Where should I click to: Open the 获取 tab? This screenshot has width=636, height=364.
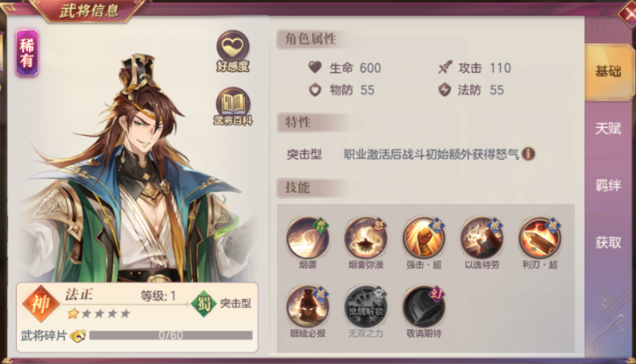coord(608,243)
